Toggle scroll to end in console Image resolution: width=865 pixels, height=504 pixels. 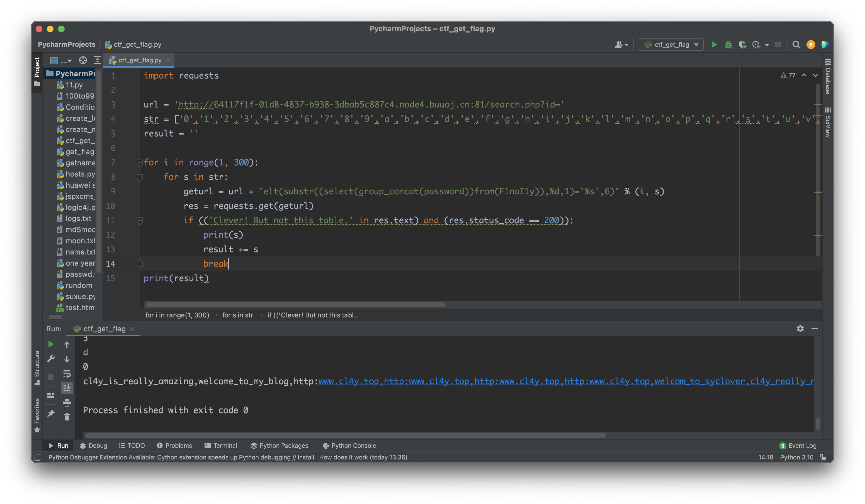coord(67,388)
